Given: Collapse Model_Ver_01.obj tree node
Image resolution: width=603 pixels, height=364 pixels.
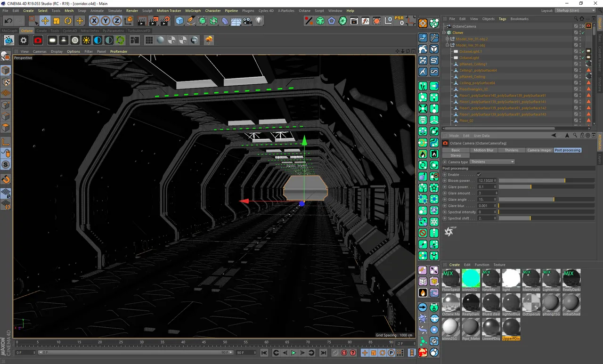Looking at the screenshot, I should click(x=448, y=45).
